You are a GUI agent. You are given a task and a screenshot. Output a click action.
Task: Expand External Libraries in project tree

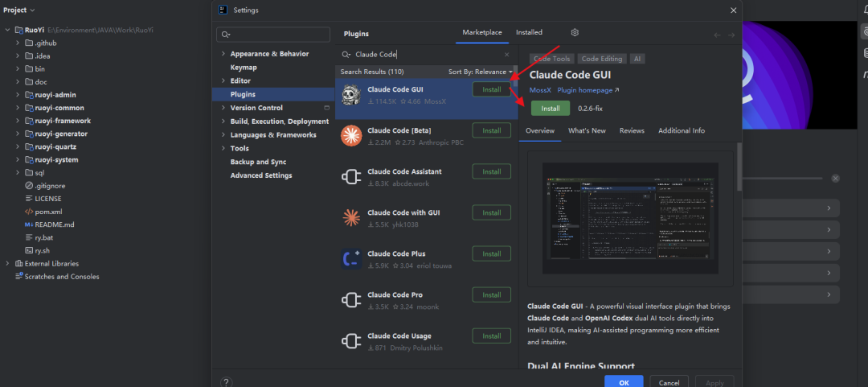point(7,263)
